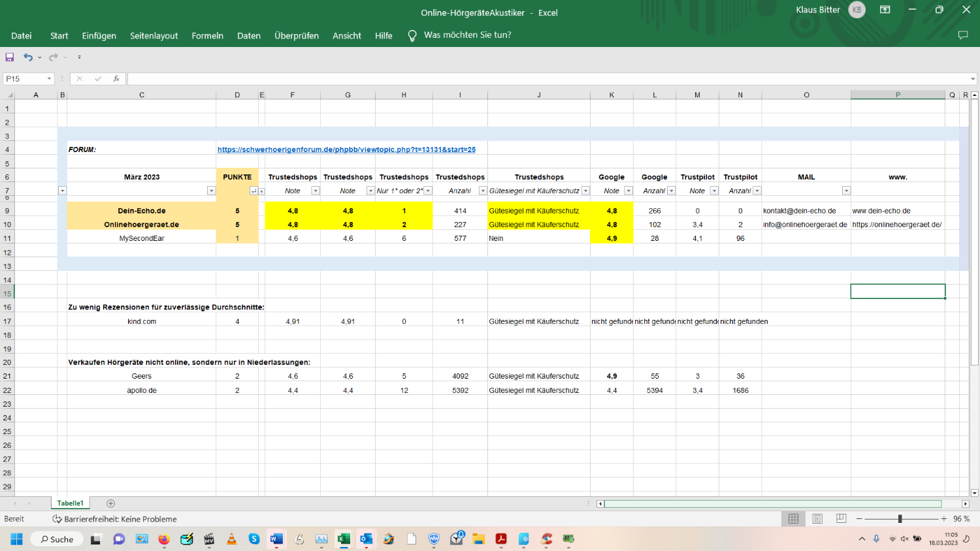The height and width of the screenshot is (551, 980).
Task: Add a new sheet with the plus icon
Action: (x=110, y=503)
